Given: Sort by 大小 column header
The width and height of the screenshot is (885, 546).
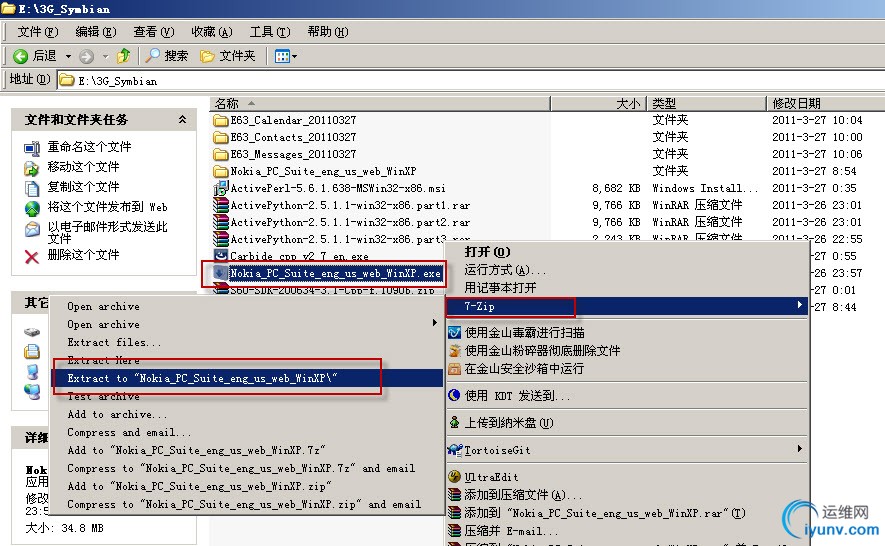Looking at the screenshot, I should (598, 103).
